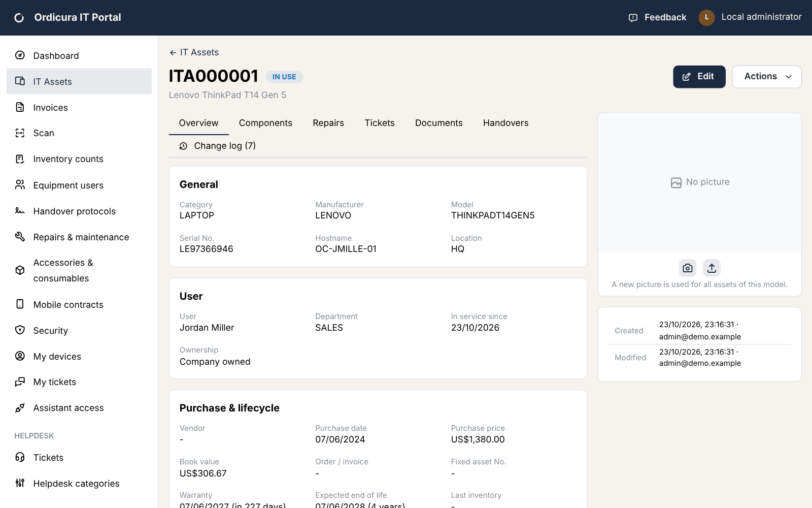This screenshot has height=508, width=812.
Task: Click the asset ID ITA000001 heading
Action: point(214,76)
